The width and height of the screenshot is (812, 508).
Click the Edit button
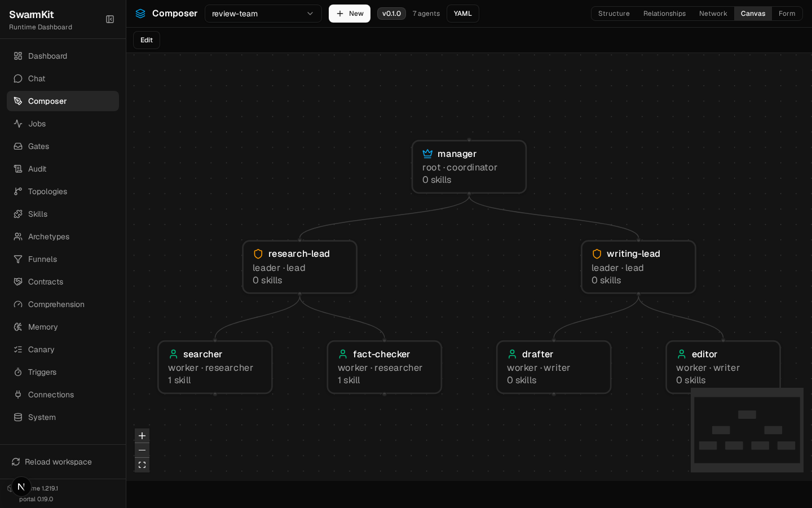point(147,40)
